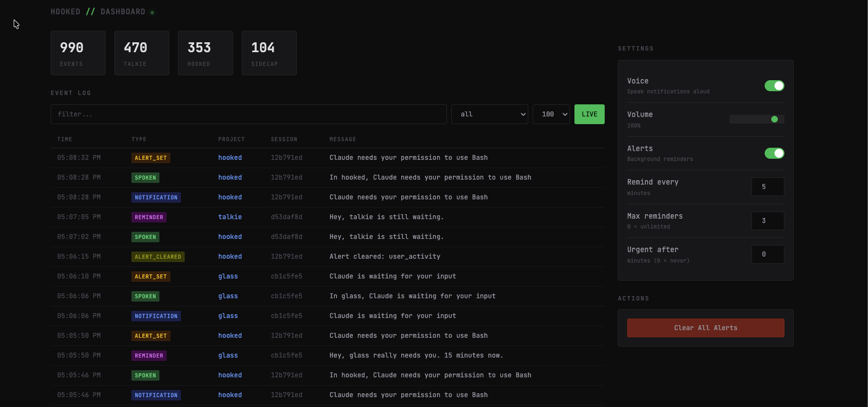Viewport: 868px width, 407px height.
Task: Click the MESSAGE column header
Action: tap(343, 140)
